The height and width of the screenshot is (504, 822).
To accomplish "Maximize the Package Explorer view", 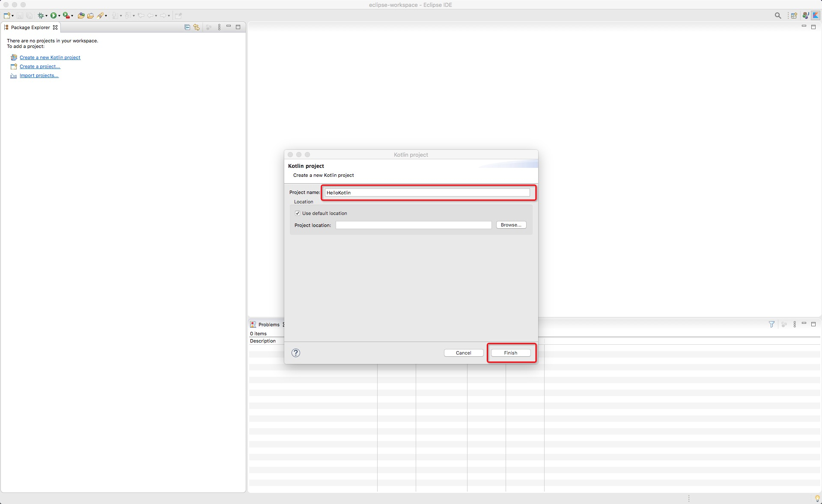I will (238, 27).
